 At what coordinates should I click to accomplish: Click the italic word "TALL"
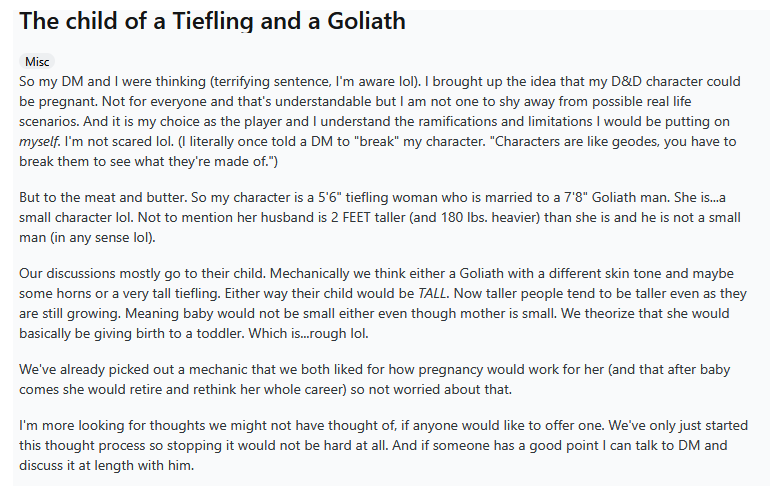click(432, 293)
